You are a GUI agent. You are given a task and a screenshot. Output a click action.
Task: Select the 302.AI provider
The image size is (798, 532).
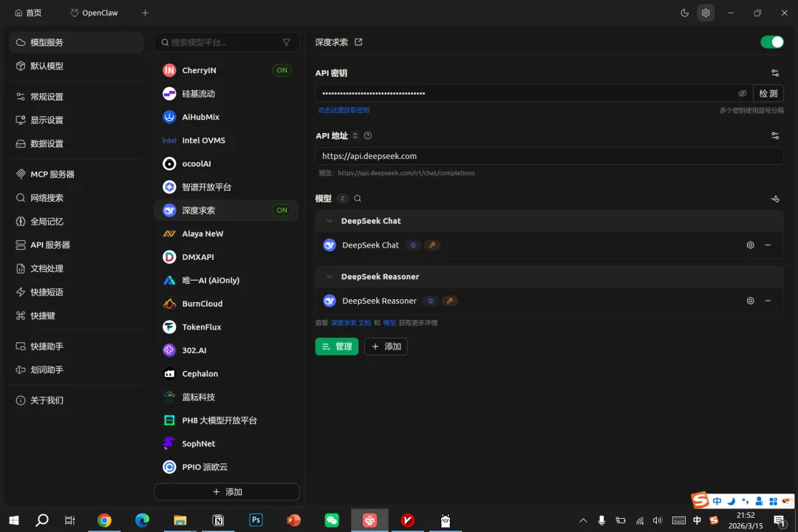tap(227, 350)
